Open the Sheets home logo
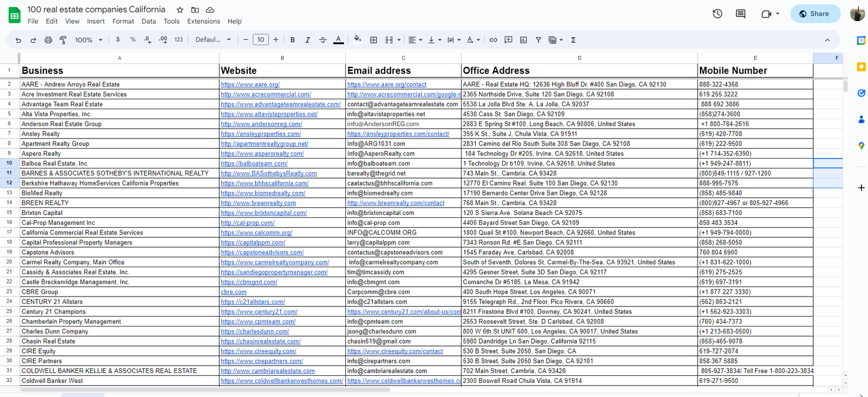The height and width of the screenshot is (397, 868). [14, 15]
